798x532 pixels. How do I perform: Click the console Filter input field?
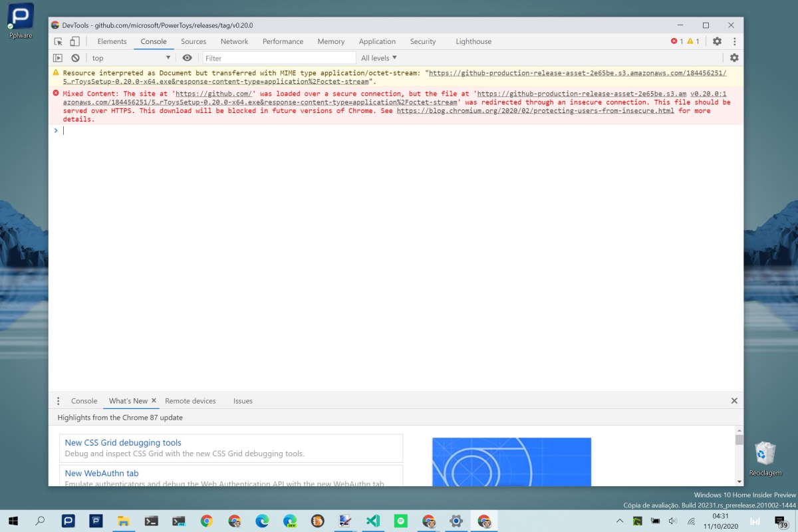click(x=279, y=58)
